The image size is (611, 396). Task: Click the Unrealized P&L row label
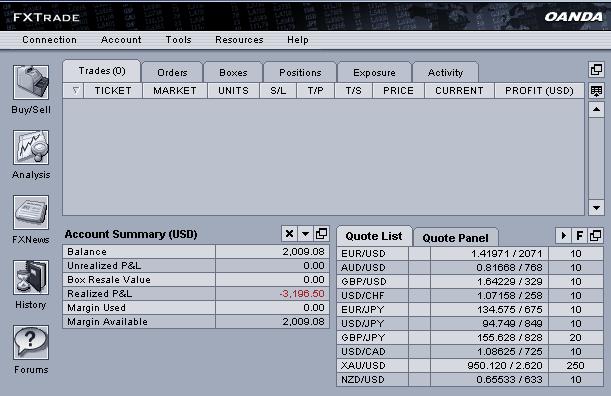[104, 266]
